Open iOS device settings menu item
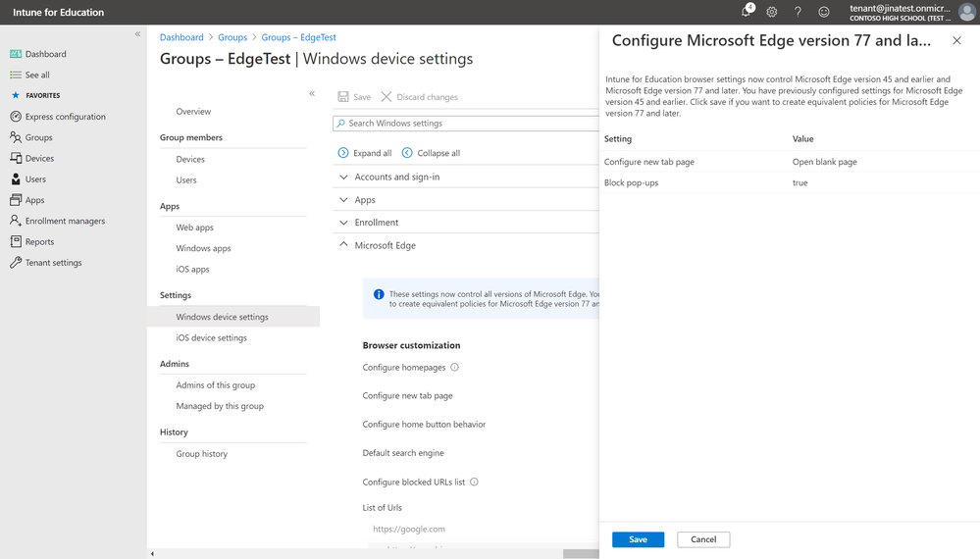980x559 pixels. [x=211, y=338]
